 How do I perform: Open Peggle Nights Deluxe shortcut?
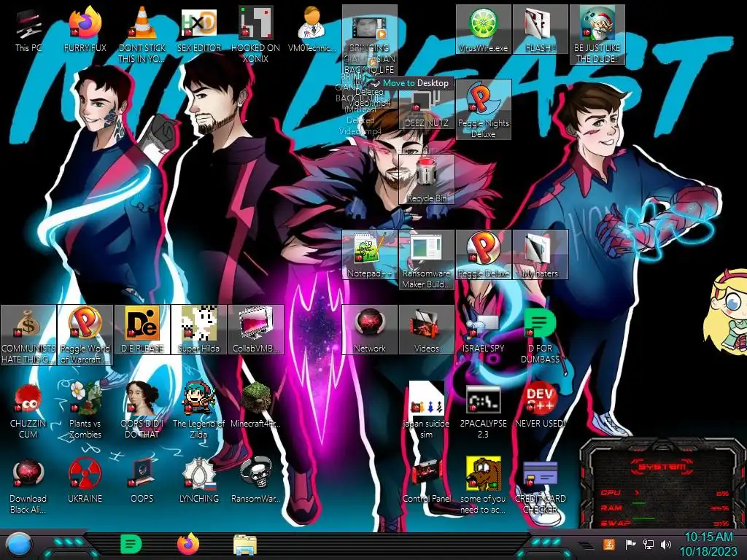tap(483, 109)
